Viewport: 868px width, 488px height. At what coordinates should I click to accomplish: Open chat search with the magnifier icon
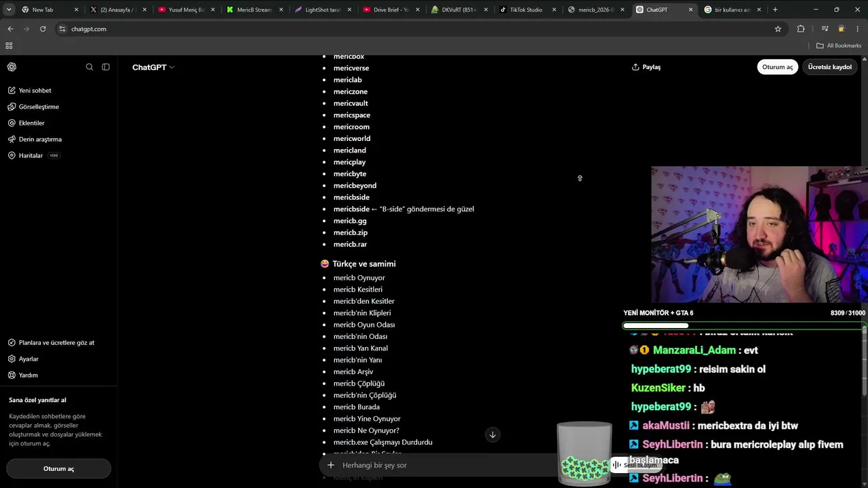(90, 67)
